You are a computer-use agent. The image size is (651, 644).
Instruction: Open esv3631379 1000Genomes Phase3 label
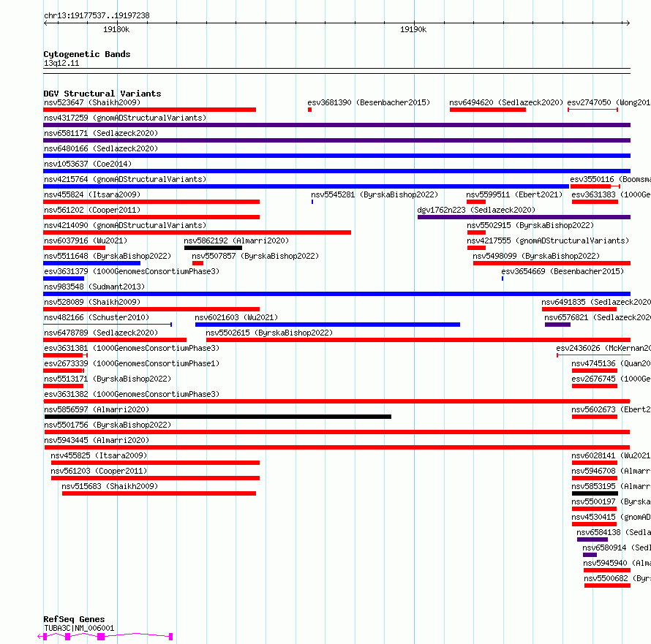132,271
